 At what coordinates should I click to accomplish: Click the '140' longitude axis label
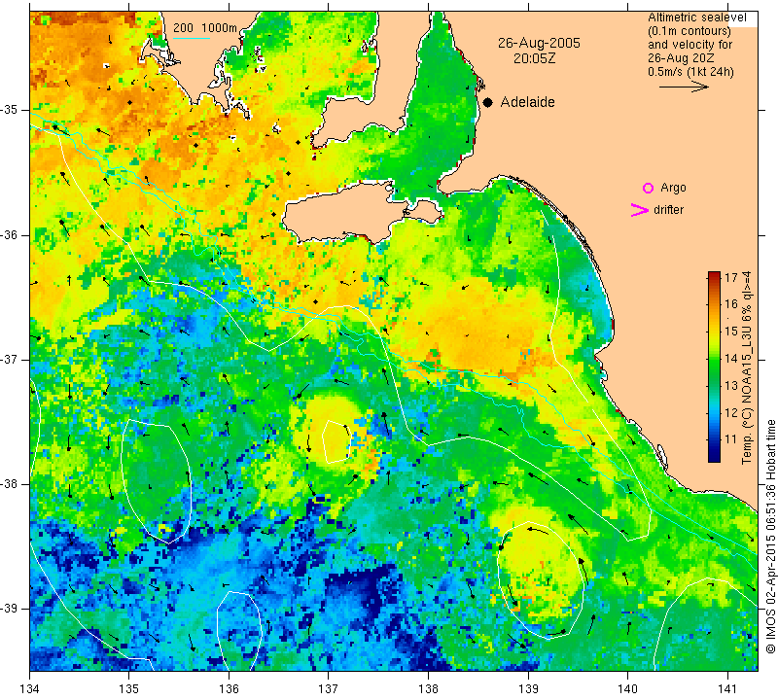coord(627,689)
